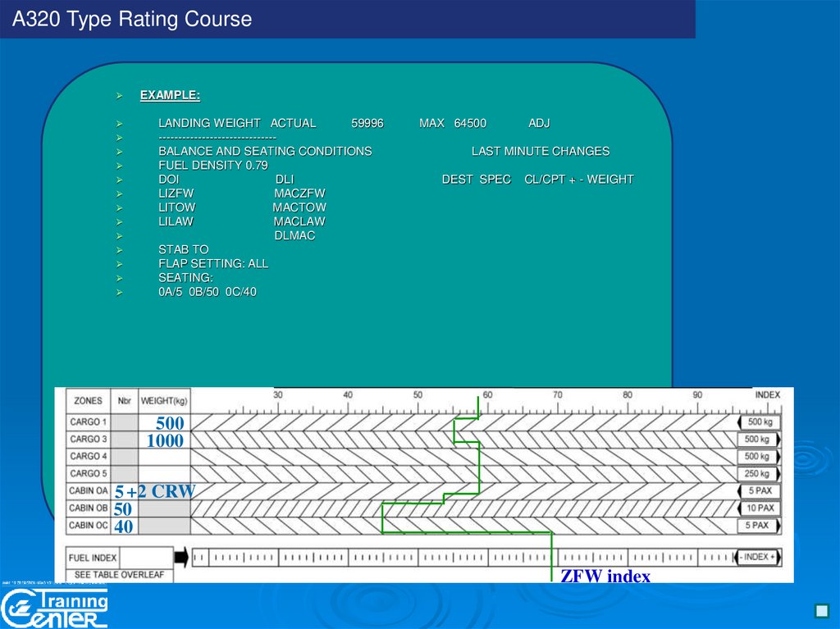This screenshot has height=629, width=840.
Task: Click the - INDEX + arrow box
Action: click(x=757, y=557)
